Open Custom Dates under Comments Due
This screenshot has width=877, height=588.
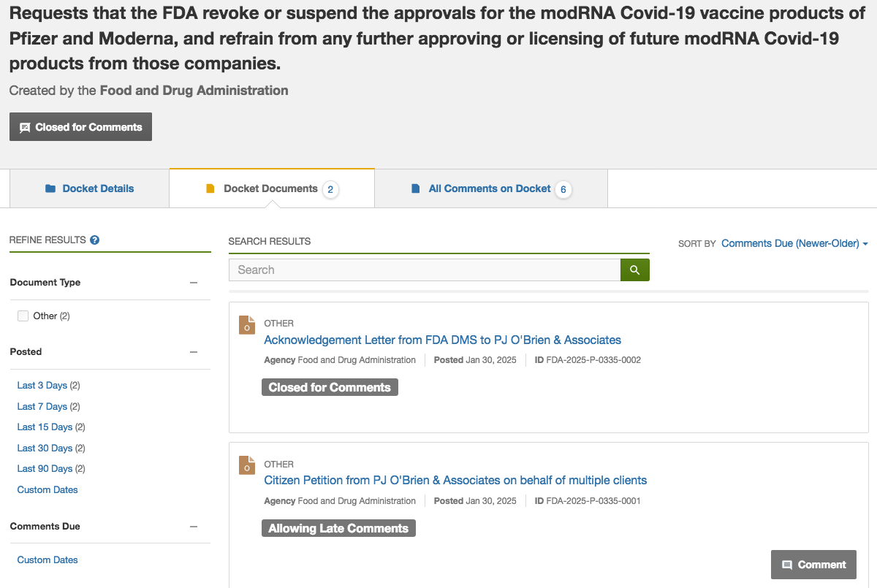point(48,560)
